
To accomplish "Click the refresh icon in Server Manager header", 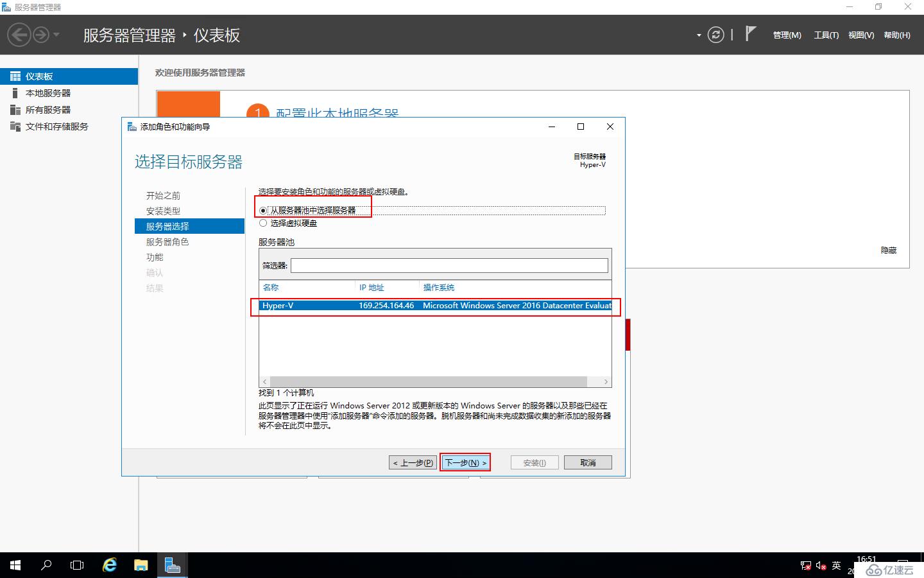I will pos(715,35).
